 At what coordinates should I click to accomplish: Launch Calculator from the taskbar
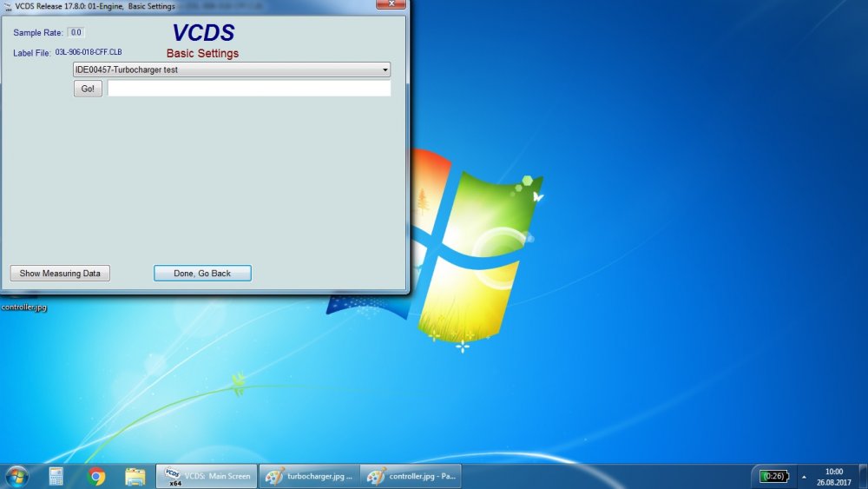pyautogui.click(x=56, y=476)
